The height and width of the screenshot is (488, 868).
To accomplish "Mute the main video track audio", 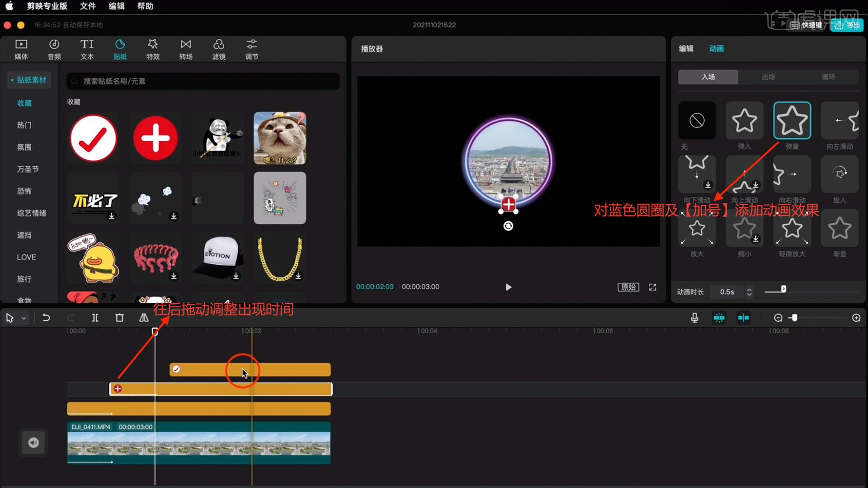I will click(34, 442).
